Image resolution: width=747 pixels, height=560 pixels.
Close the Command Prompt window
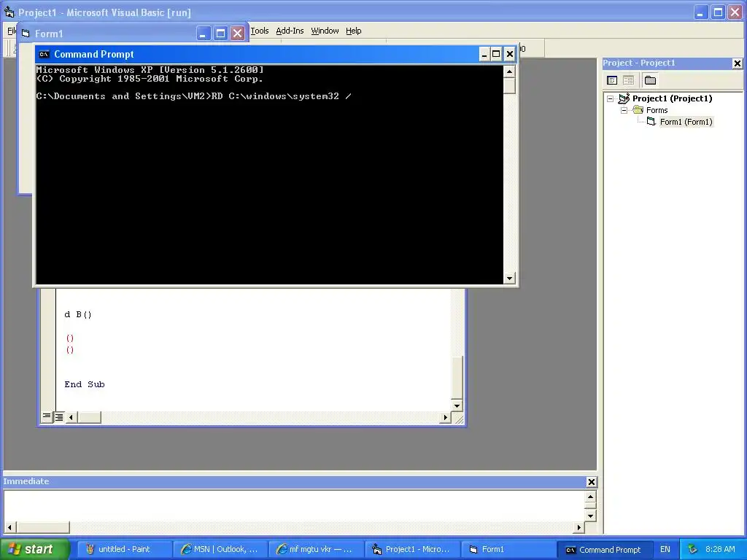coord(510,54)
